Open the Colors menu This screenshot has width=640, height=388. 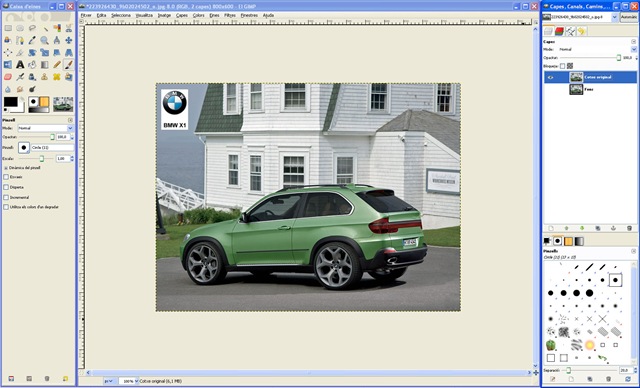point(198,15)
